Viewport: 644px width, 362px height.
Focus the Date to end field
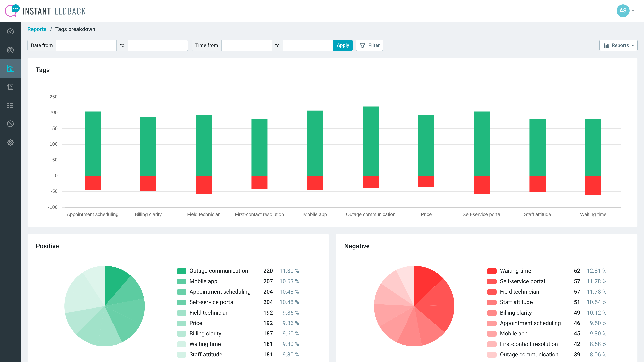tap(158, 45)
